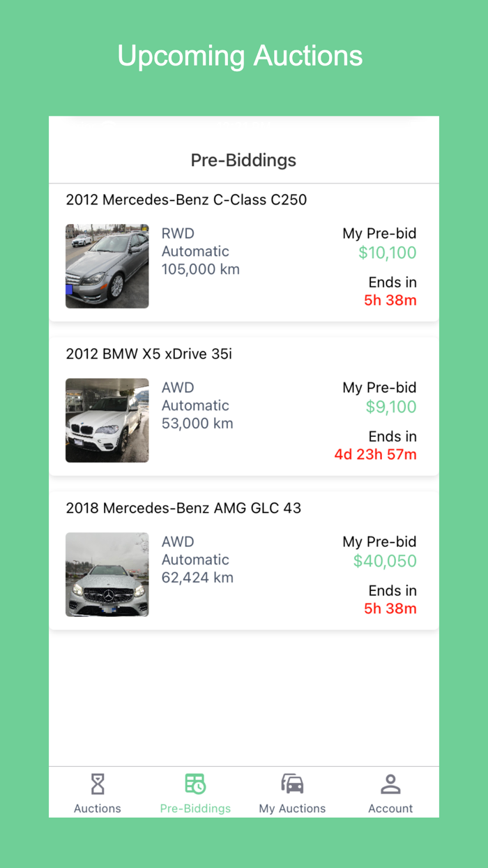
Task: Open the 2018 Mercedes-Benz AMG GLC 43 listing
Action: click(x=185, y=508)
